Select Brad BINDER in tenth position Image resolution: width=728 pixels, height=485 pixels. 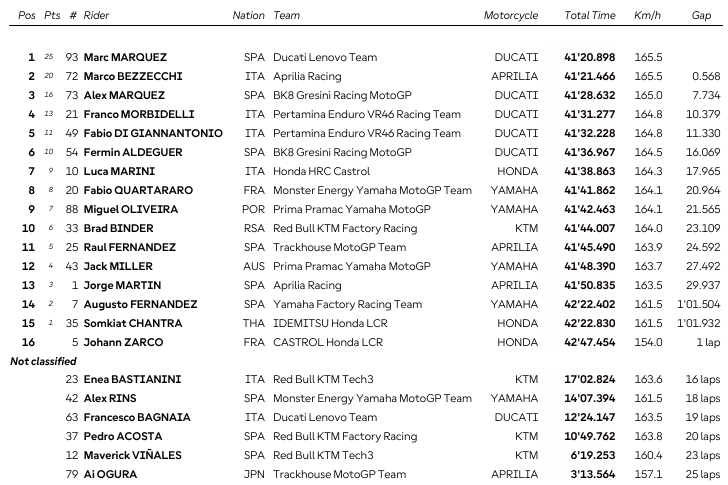(117, 228)
